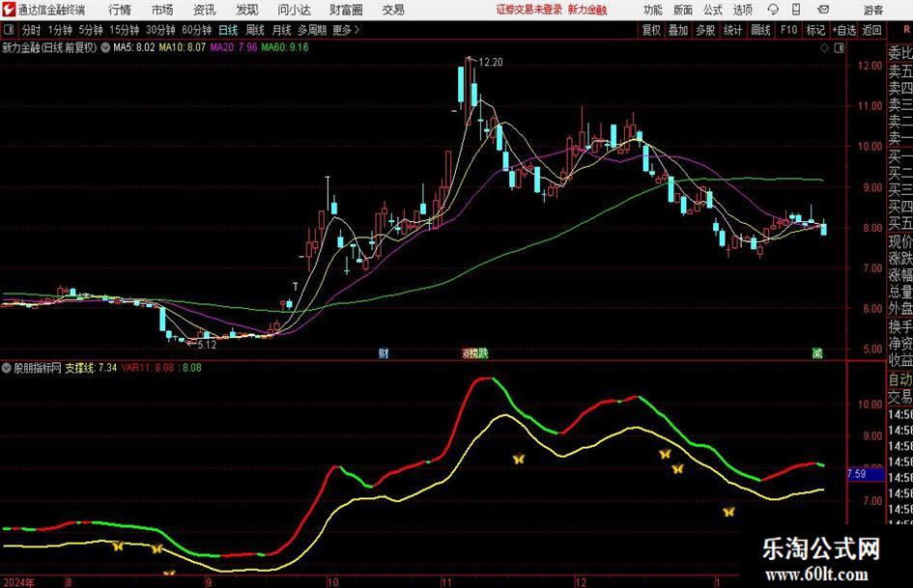Click the 叠加 overlay toolbar button
The height and width of the screenshot is (588, 913).
tap(678, 30)
